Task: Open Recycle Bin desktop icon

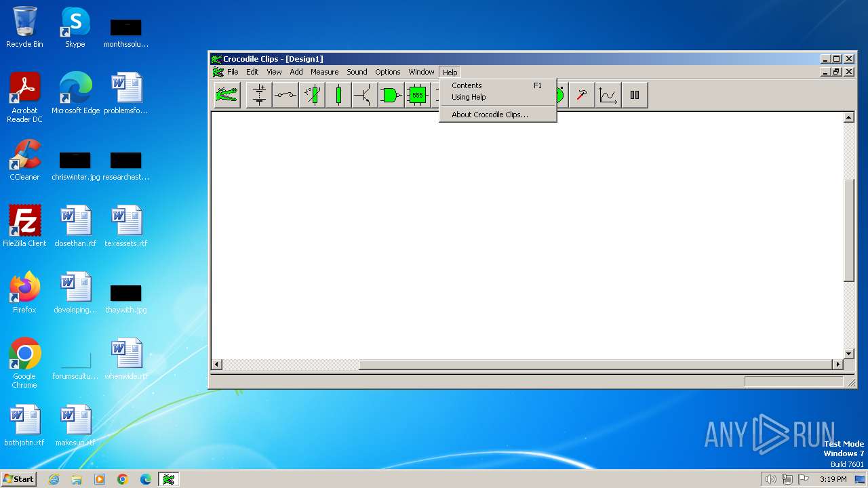Action: (24, 27)
